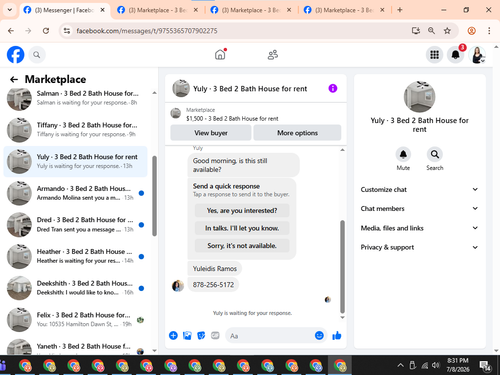Open the Facebook menu grid icon
Viewport: 500px width, 375px height.
tap(434, 55)
